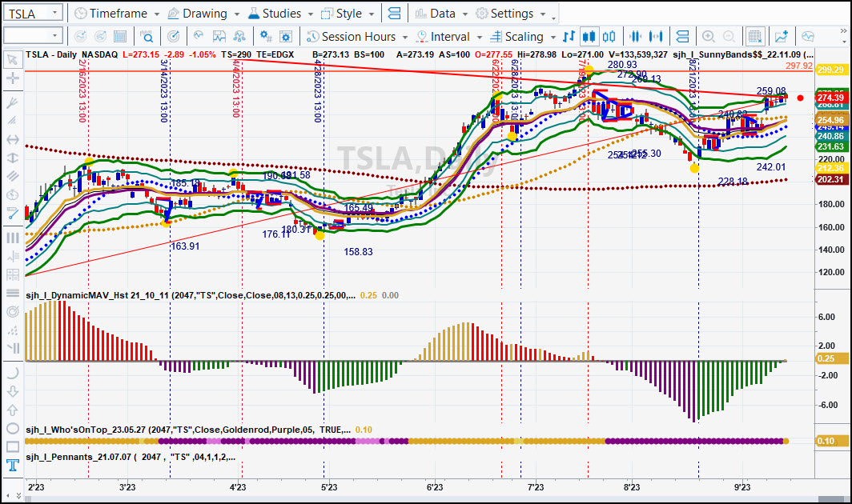This screenshot has height=504, width=852.
Task: Click the sjh_I_Pennants study label
Action: click(x=131, y=457)
